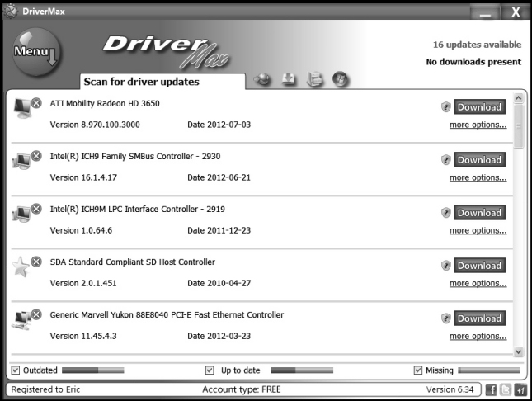Click the No downloads present text
The height and width of the screenshot is (401, 532).
473,62
